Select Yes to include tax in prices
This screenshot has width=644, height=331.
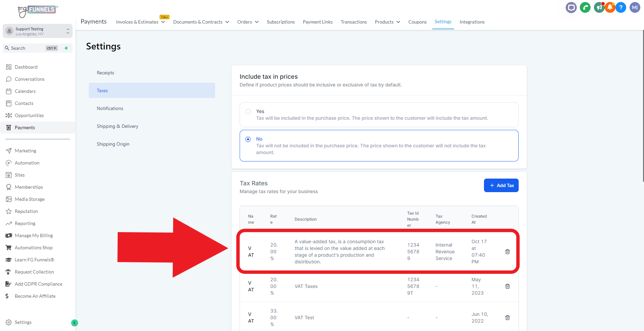coord(248,112)
